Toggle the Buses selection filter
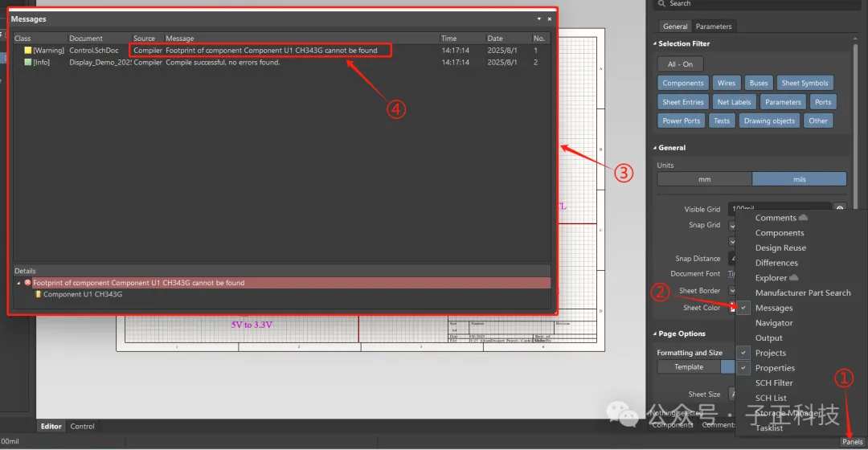 point(759,83)
